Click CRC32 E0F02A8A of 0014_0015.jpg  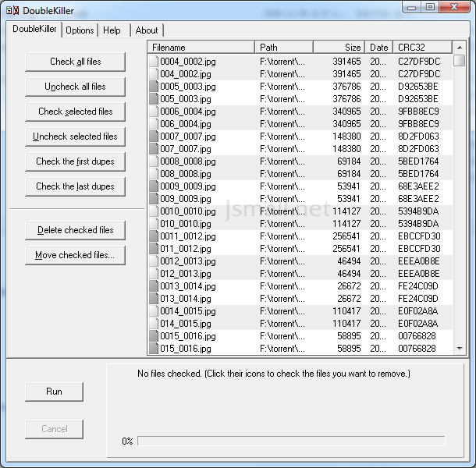418,311
